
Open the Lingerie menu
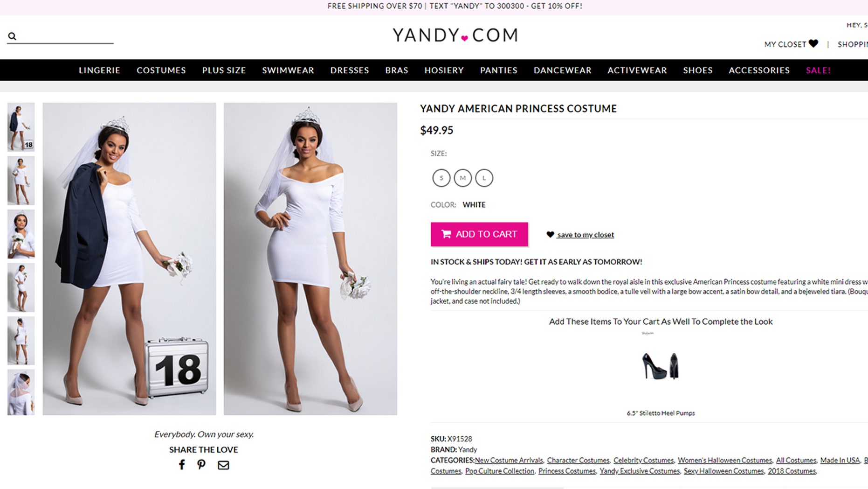(x=99, y=70)
